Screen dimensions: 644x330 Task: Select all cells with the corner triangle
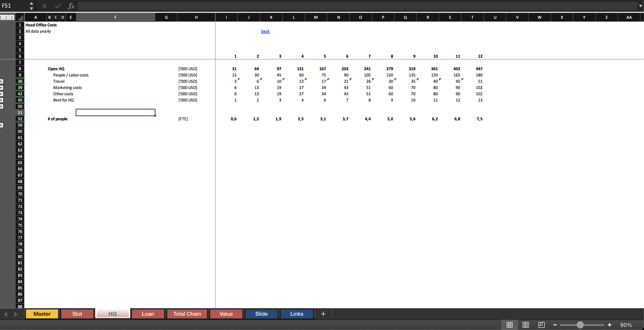click(20, 17)
